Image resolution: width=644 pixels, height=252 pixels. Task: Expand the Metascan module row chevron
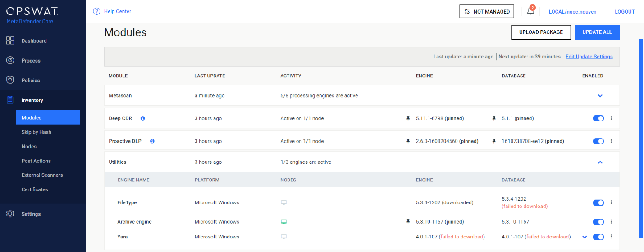pos(600,96)
